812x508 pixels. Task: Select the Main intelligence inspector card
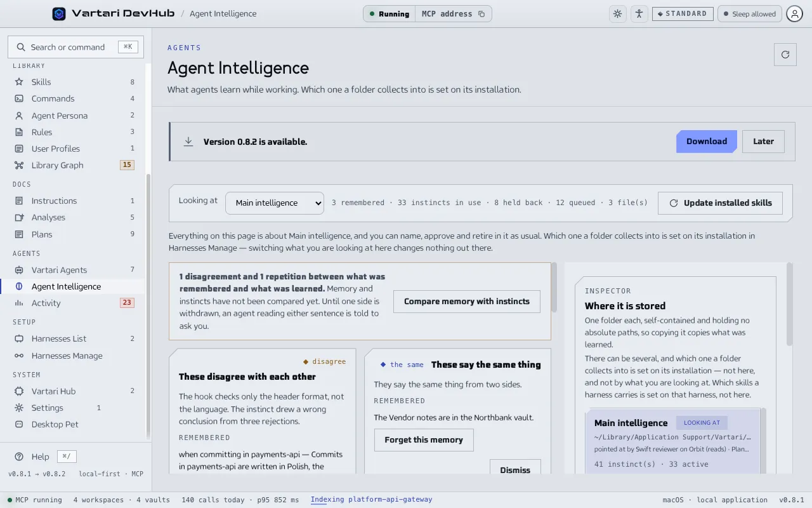(x=672, y=441)
